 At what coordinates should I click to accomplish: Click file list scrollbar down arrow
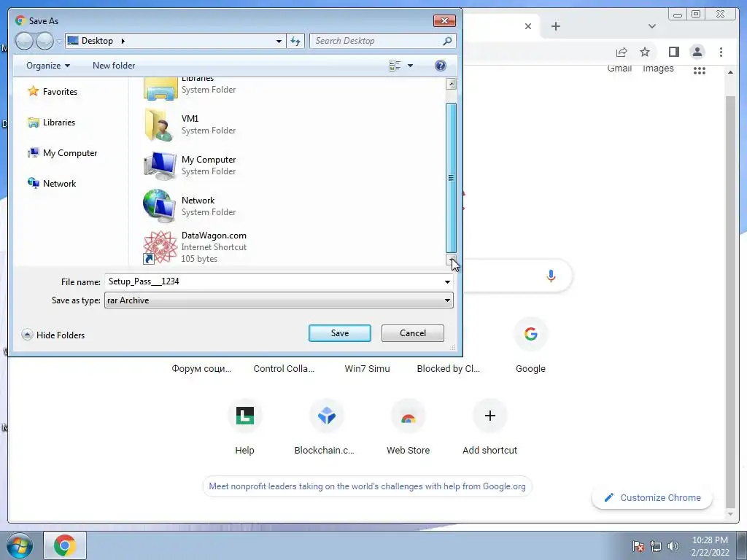click(x=451, y=260)
